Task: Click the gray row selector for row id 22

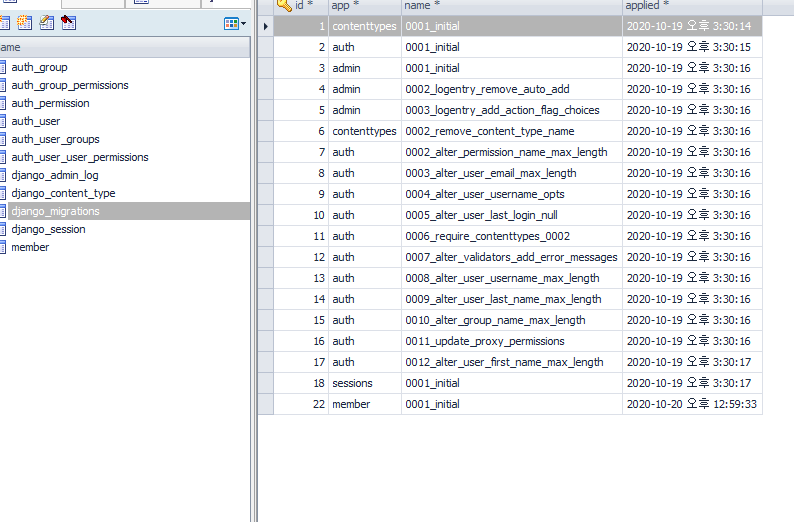Action: (x=266, y=405)
